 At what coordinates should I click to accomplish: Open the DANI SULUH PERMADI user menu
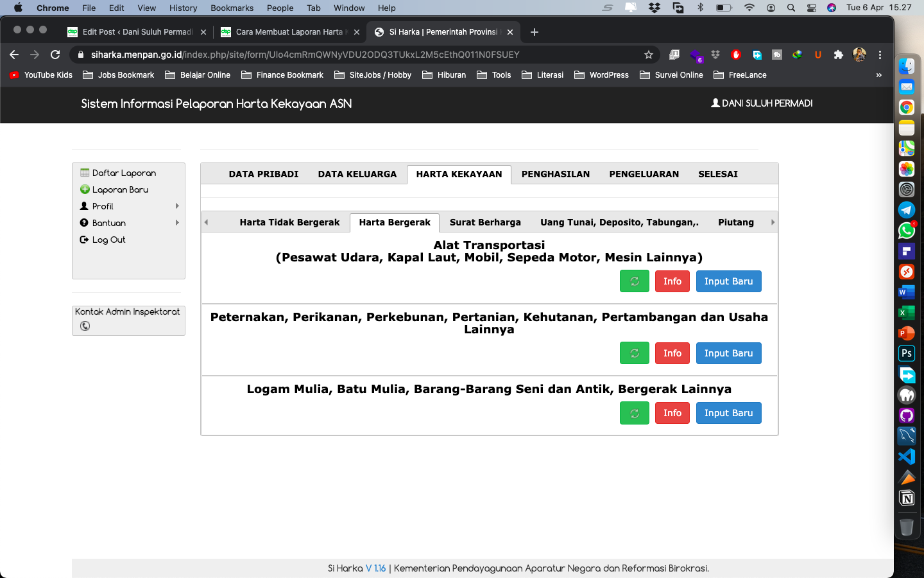(762, 103)
